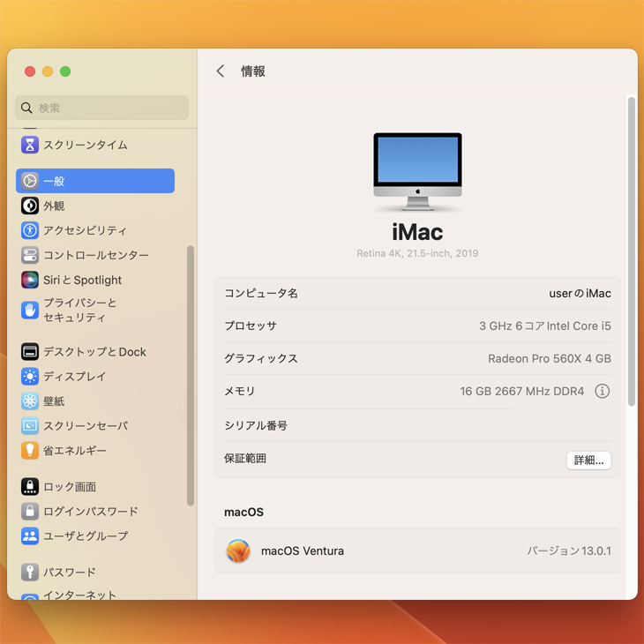Go back using the chevron arrow
This screenshot has height=644, width=644.
(x=221, y=71)
